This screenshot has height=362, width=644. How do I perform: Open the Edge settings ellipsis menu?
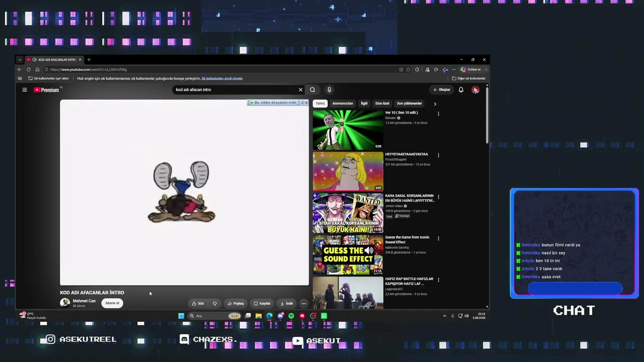(454, 69)
